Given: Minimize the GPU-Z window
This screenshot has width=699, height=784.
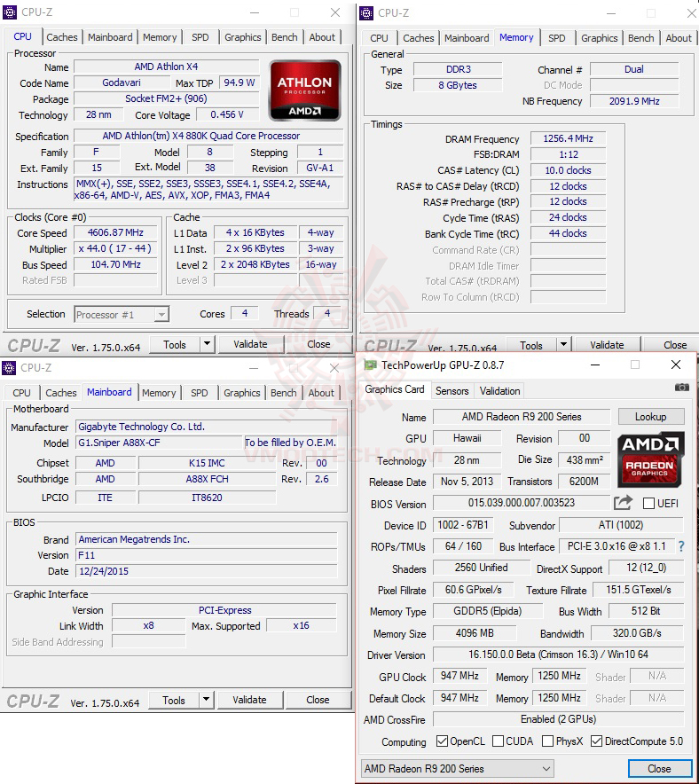Looking at the screenshot, I should click(595, 365).
